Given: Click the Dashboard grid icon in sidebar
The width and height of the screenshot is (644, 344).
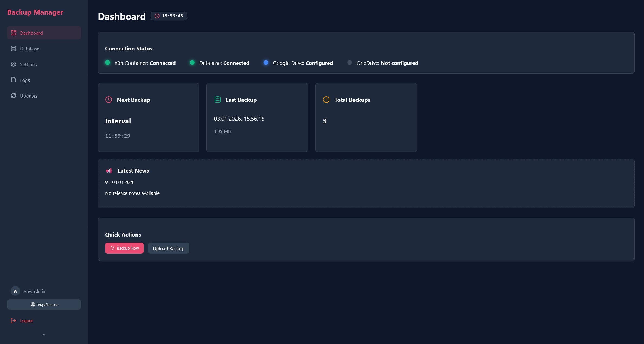Looking at the screenshot, I should [14, 33].
